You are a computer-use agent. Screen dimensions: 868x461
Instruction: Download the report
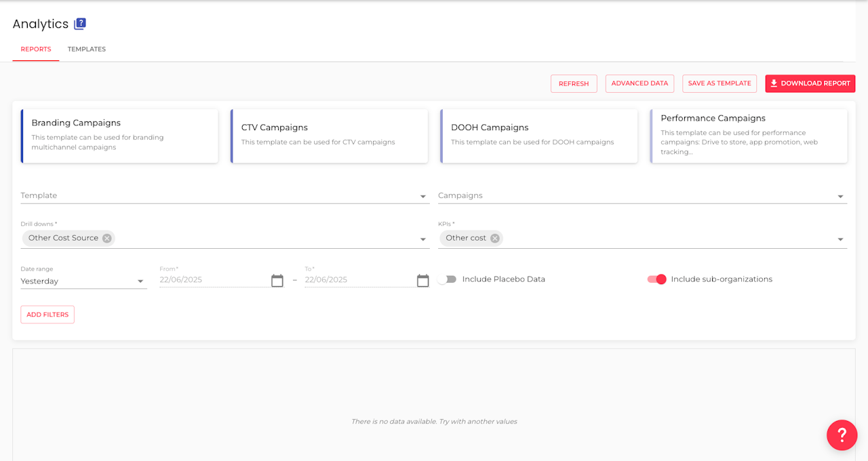(x=810, y=83)
